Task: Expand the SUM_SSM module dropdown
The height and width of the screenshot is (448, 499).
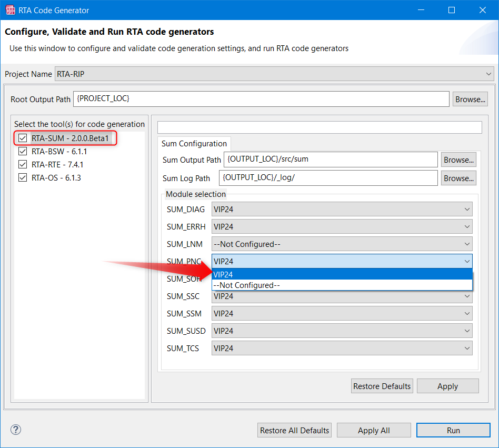Action: tap(342, 313)
